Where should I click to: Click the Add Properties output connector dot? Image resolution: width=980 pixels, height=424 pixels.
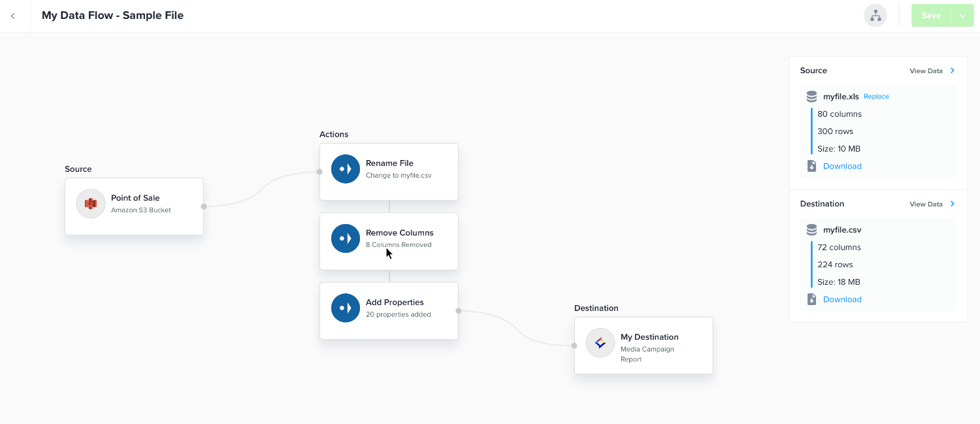click(458, 311)
